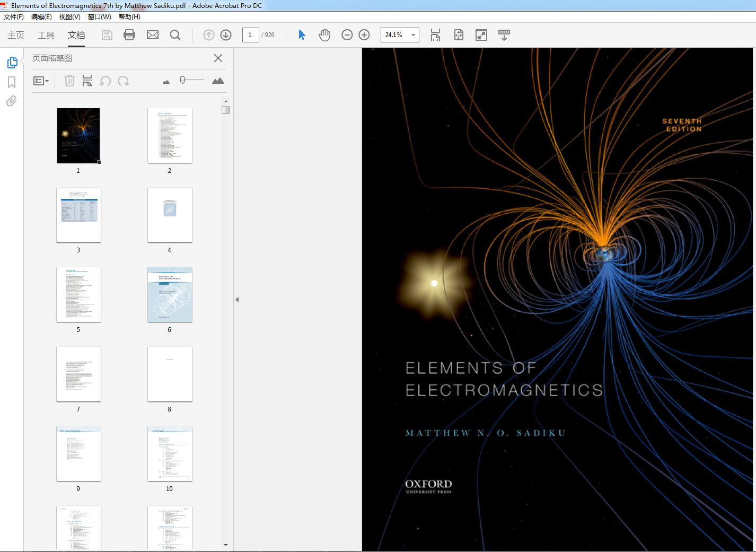756x552 pixels.
Task: Click the 页面缩略图 panel title
Action: coord(52,58)
